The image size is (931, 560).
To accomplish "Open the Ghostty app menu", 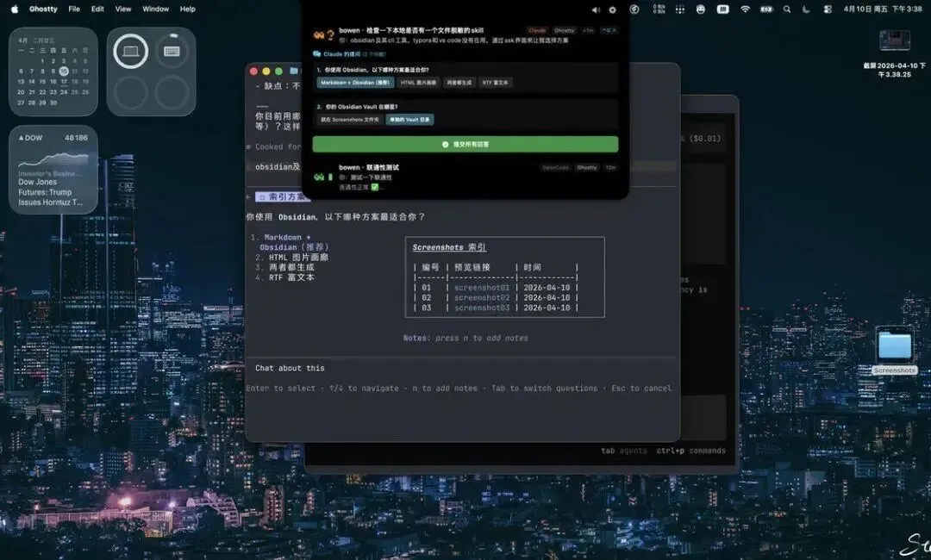I will pyautogui.click(x=43, y=9).
